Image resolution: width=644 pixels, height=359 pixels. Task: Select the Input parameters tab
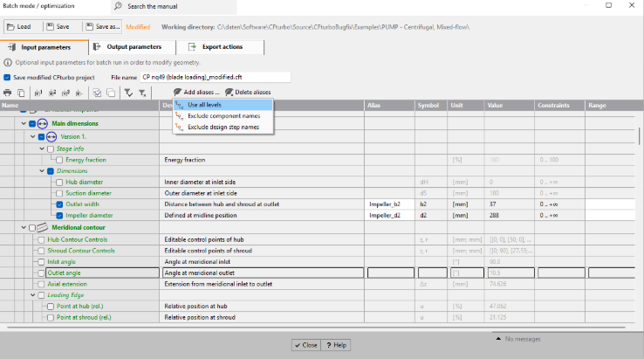click(44, 47)
